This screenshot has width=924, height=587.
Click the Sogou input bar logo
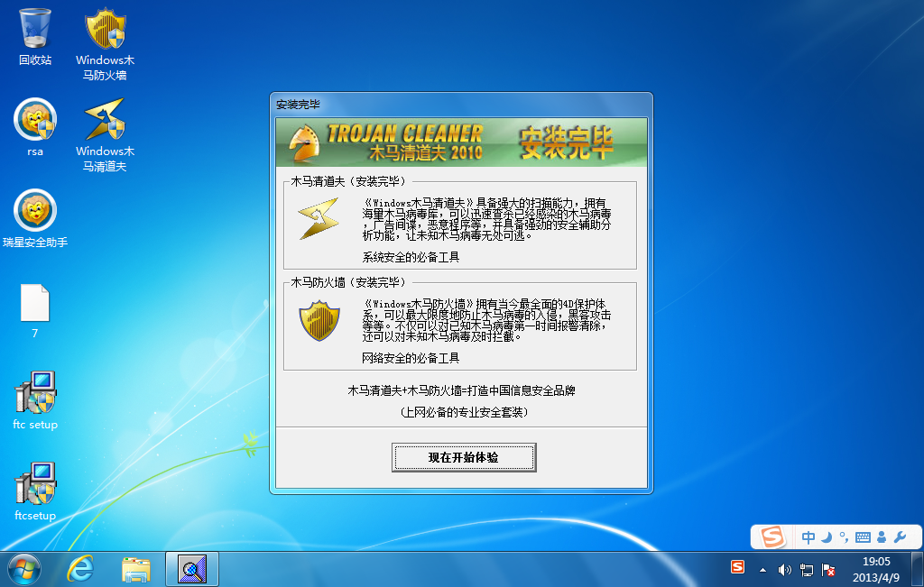click(x=772, y=537)
